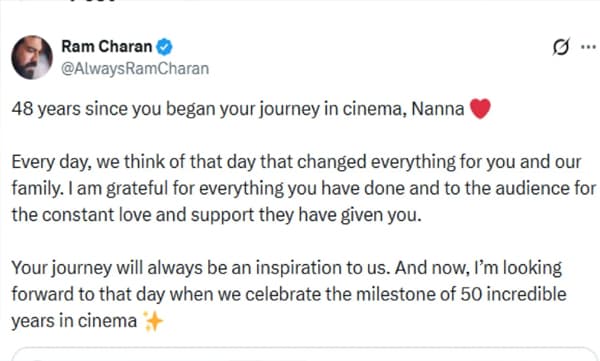
Task: Click the line starting 'Every day, we think'
Action: pos(297,162)
